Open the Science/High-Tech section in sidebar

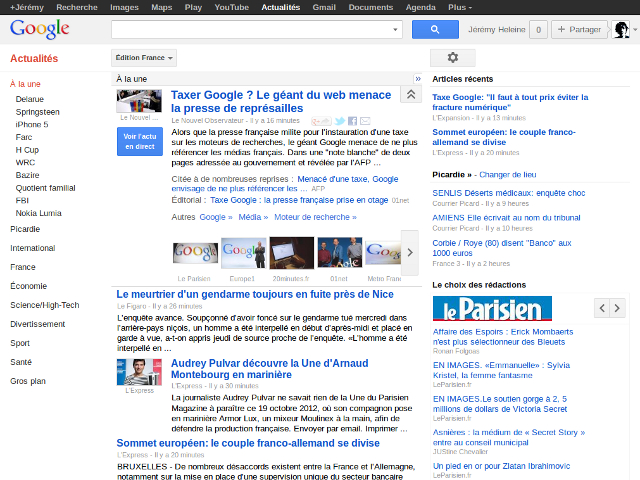click(x=44, y=305)
